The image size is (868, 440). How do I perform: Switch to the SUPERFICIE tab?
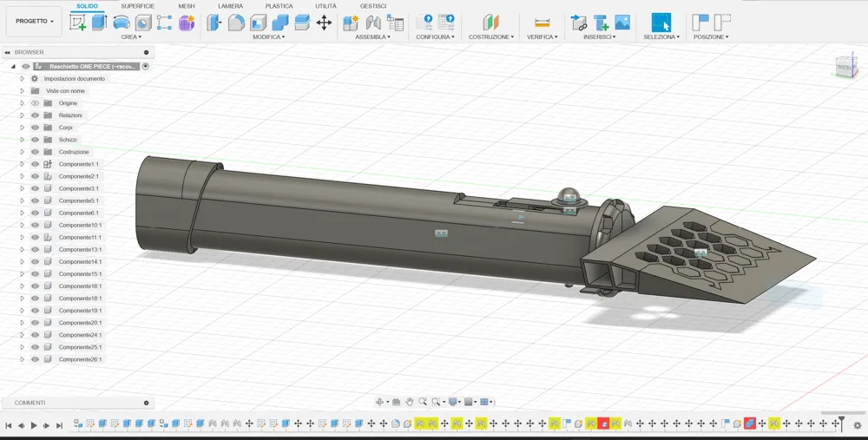click(x=138, y=6)
